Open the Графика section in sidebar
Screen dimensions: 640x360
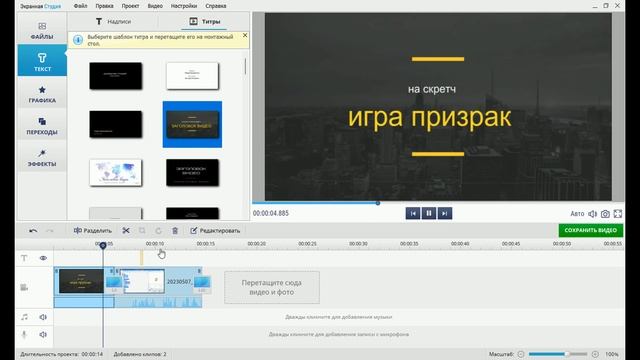[42, 94]
